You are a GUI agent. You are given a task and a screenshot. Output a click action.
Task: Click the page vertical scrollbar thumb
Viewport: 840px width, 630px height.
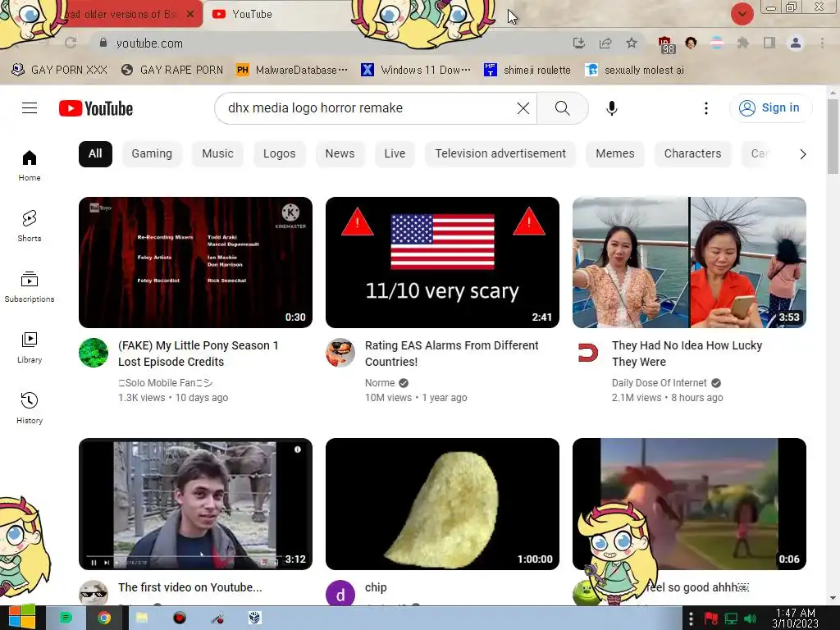point(833,137)
